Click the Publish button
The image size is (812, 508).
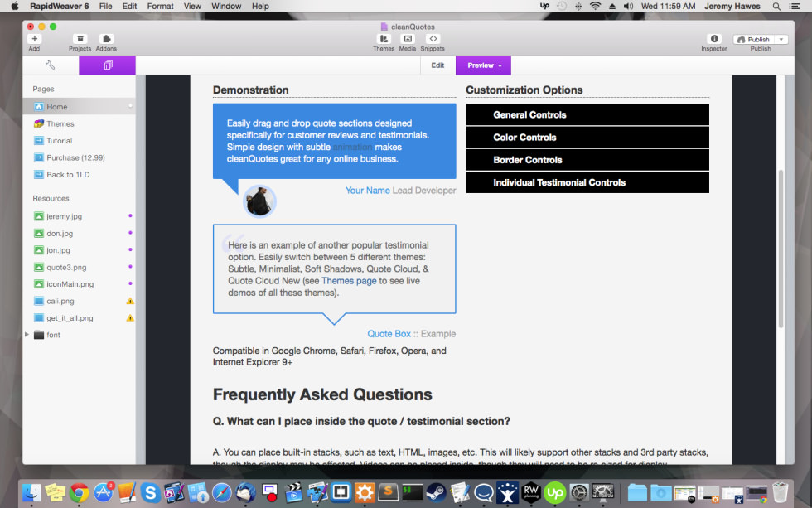(x=753, y=39)
